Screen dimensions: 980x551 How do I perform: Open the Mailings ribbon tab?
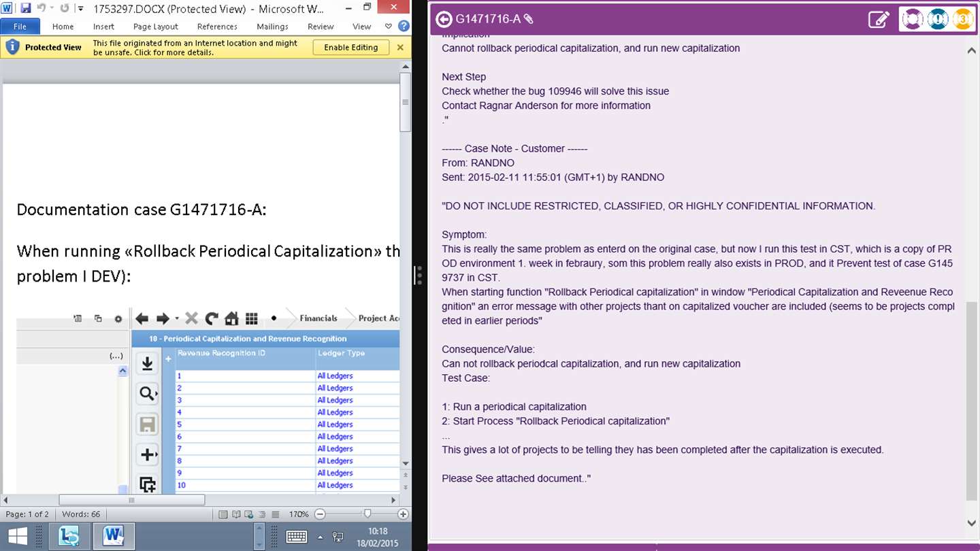point(272,27)
